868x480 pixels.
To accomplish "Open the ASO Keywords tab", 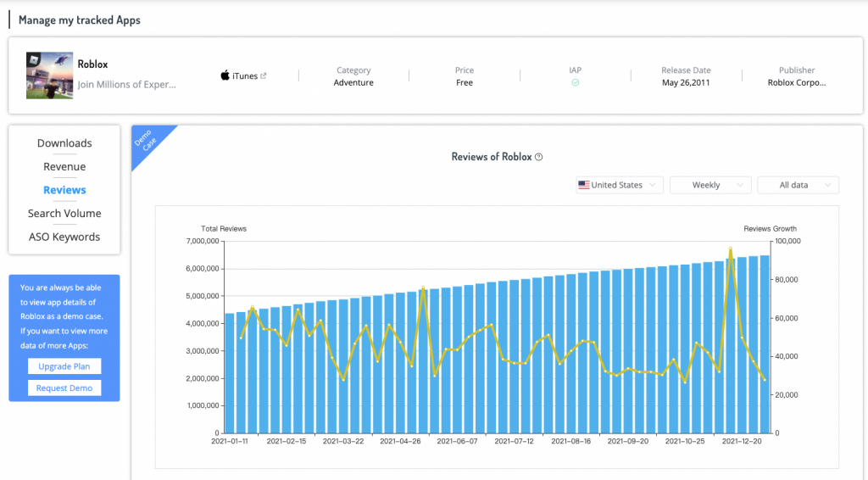I will pyautogui.click(x=64, y=237).
